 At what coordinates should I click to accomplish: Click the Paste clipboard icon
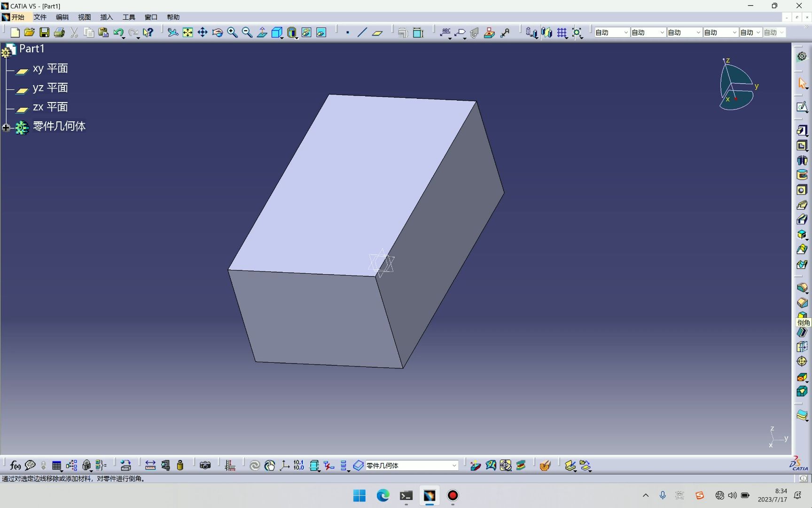[103, 32]
